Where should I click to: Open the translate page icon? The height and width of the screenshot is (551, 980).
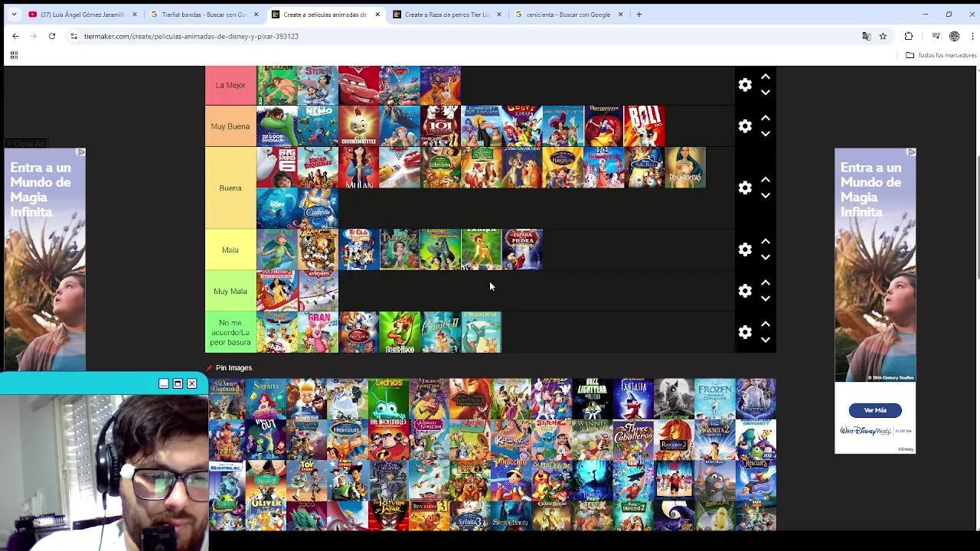(x=866, y=36)
